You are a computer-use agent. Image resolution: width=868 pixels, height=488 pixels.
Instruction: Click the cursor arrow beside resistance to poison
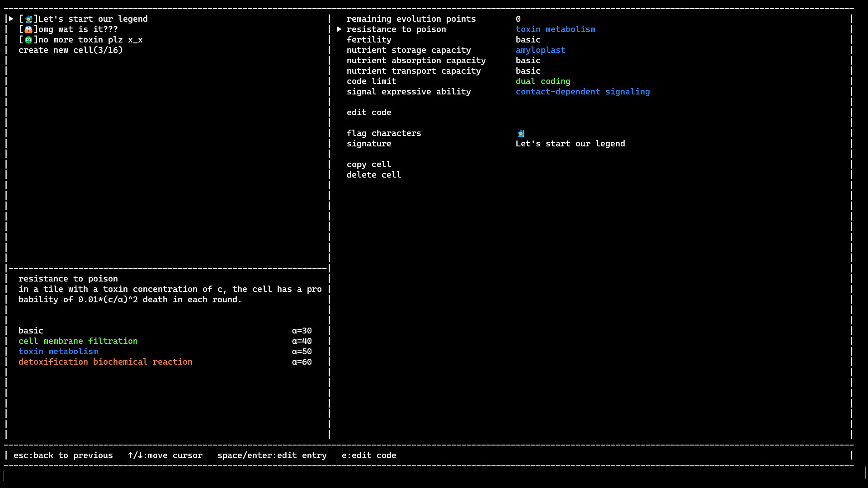point(340,29)
